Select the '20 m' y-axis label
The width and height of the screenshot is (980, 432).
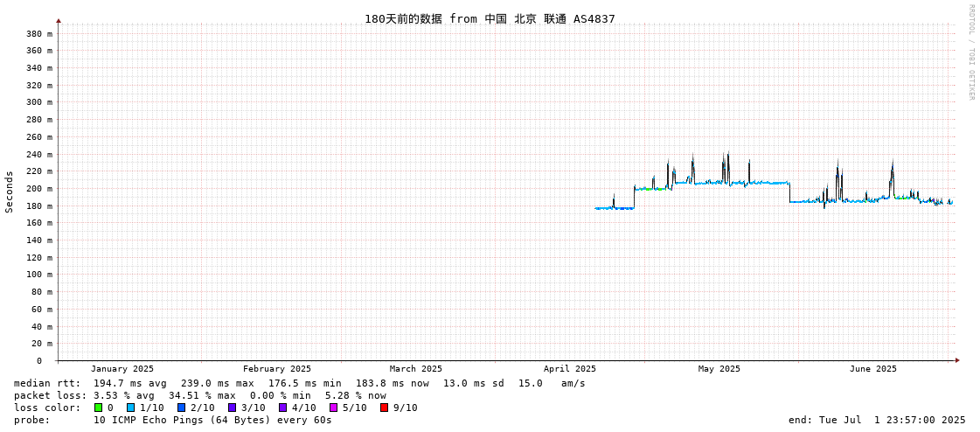[43, 343]
